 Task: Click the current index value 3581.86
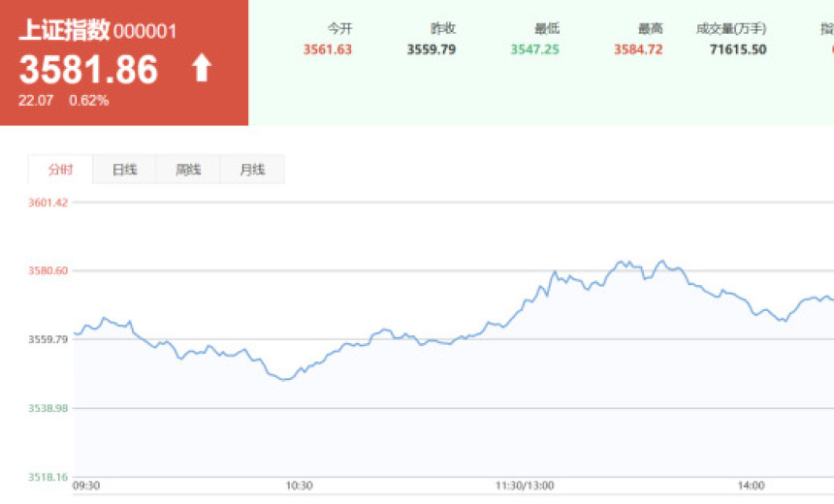pyautogui.click(x=88, y=70)
